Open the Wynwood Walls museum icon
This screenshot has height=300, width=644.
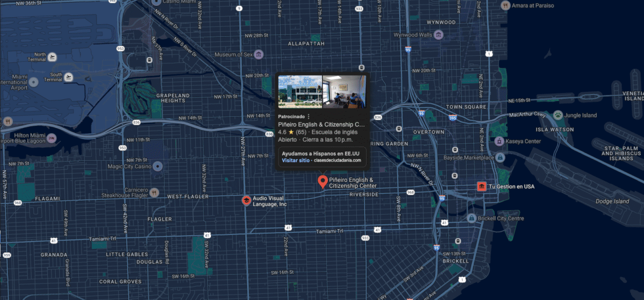click(x=438, y=35)
